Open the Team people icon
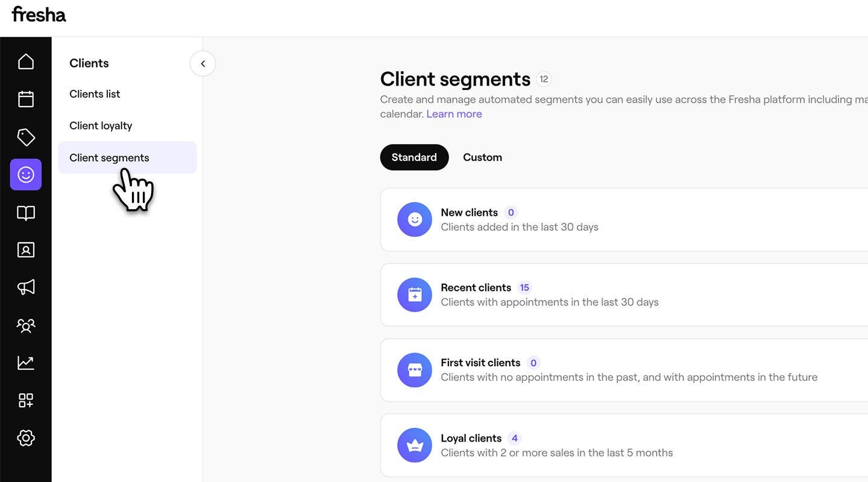Image resolution: width=868 pixels, height=482 pixels. (26, 325)
